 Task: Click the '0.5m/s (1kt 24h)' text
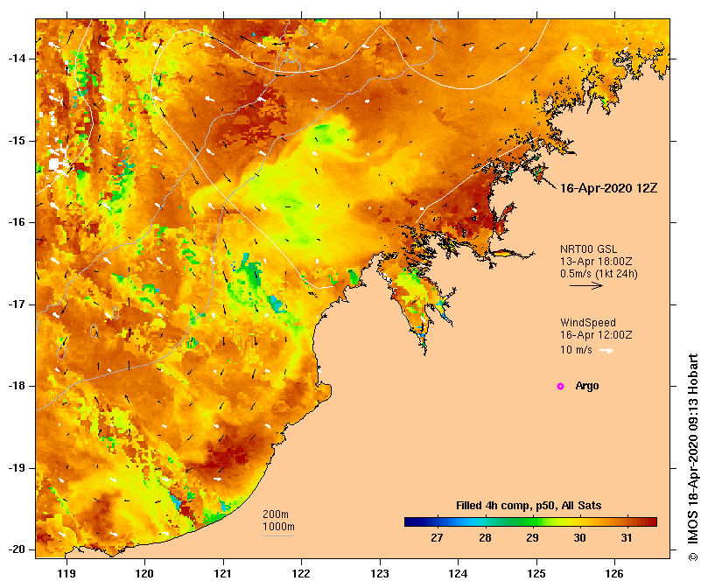(599, 273)
